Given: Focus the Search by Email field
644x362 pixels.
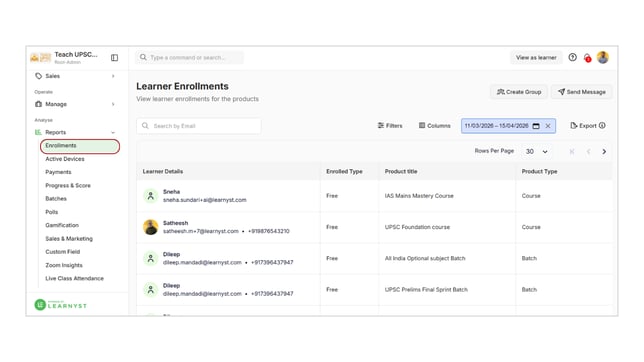Looking at the screenshot, I should tap(199, 126).
